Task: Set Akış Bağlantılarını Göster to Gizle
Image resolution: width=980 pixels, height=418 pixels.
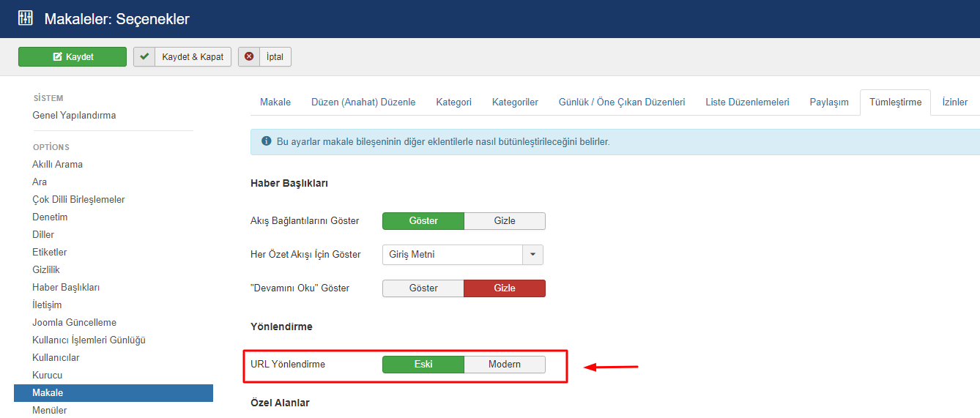Action: [505, 221]
